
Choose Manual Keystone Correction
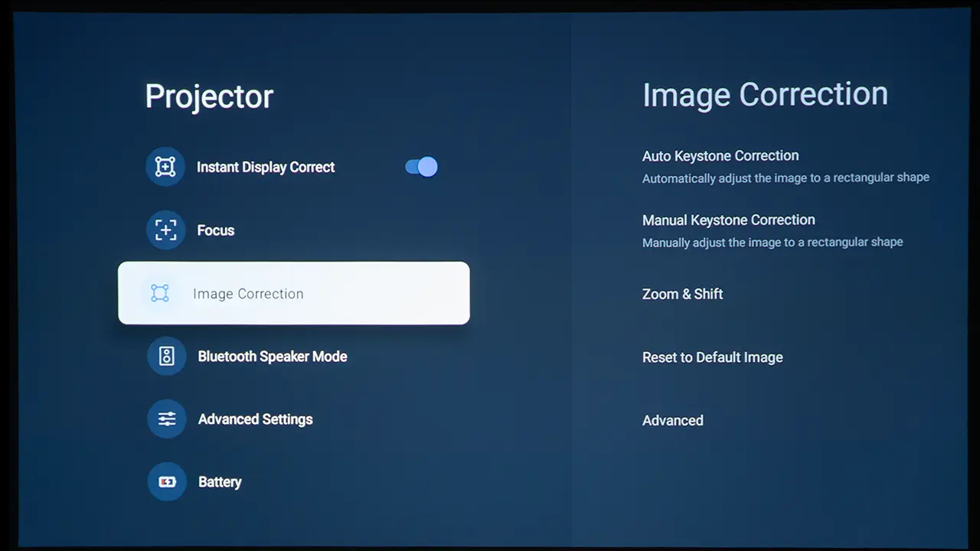pyautogui.click(x=728, y=220)
